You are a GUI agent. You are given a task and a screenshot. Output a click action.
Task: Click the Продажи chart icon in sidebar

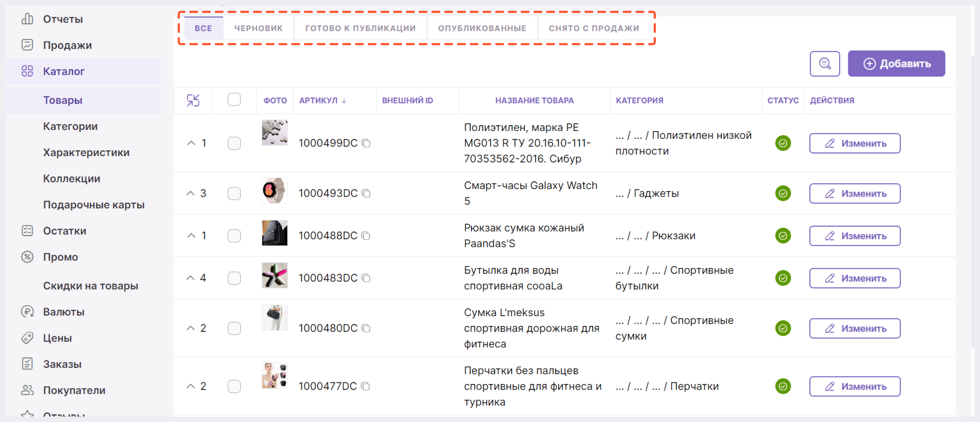[27, 45]
